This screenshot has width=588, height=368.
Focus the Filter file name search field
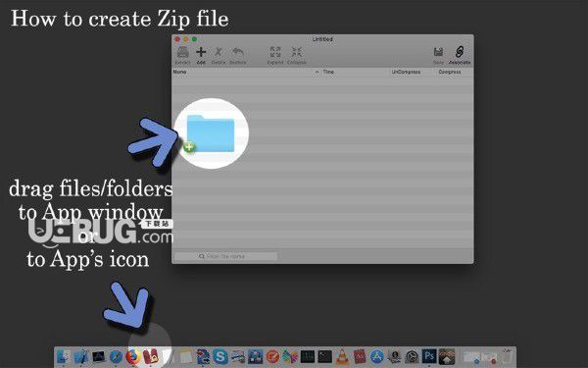(x=226, y=256)
